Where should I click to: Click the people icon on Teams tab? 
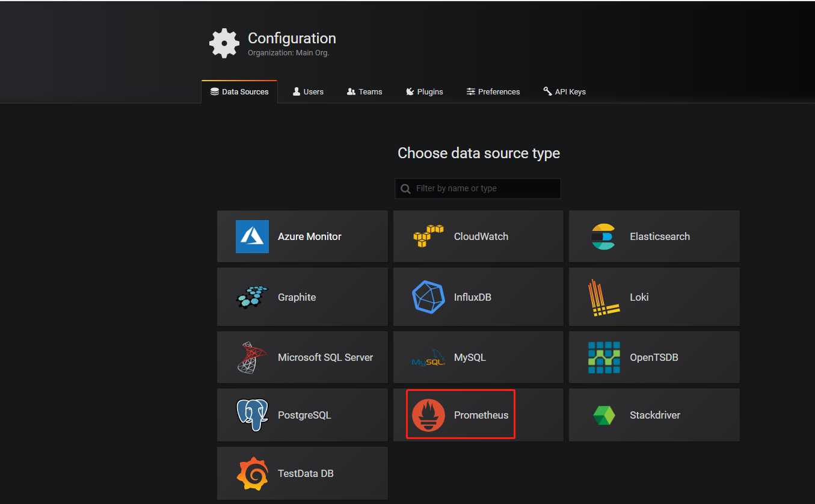coord(351,91)
